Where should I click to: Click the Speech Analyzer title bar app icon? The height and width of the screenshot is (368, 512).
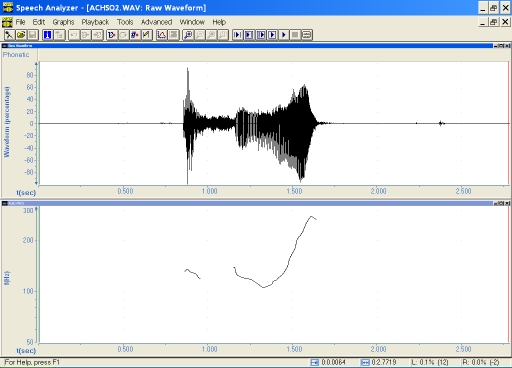tap(8, 7)
